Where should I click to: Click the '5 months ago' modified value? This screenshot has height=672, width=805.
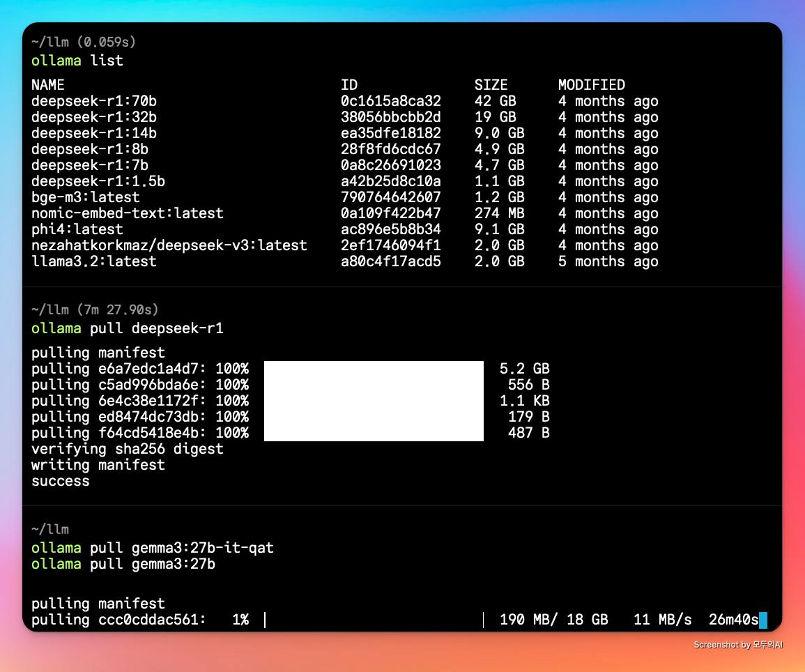point(608,261)
